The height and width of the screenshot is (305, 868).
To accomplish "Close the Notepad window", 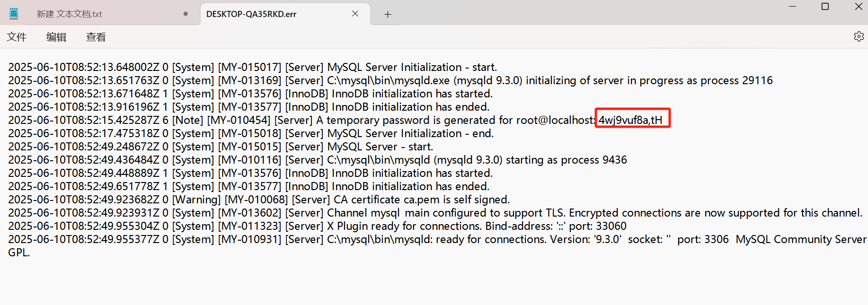I will [858, 7].
